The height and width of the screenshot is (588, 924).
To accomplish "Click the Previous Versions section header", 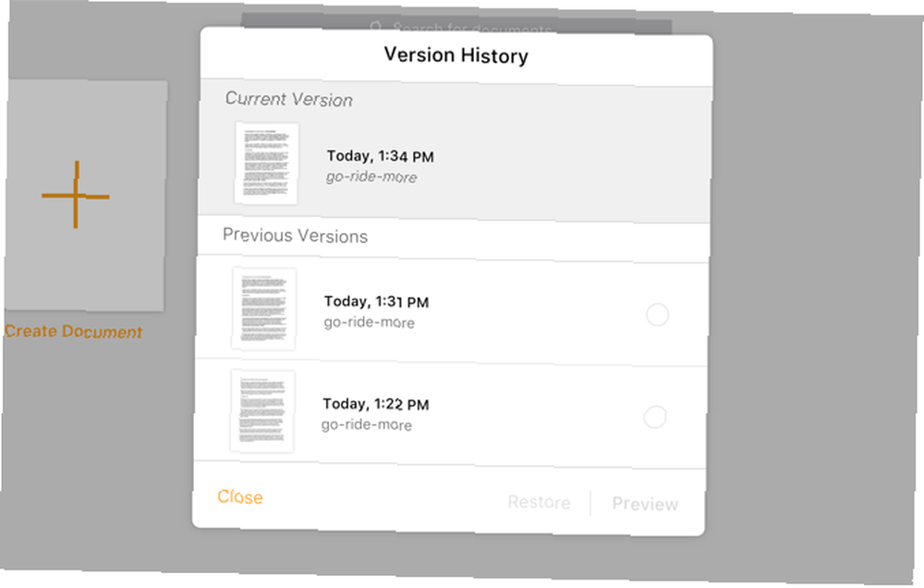I will (x=296, y=236).
